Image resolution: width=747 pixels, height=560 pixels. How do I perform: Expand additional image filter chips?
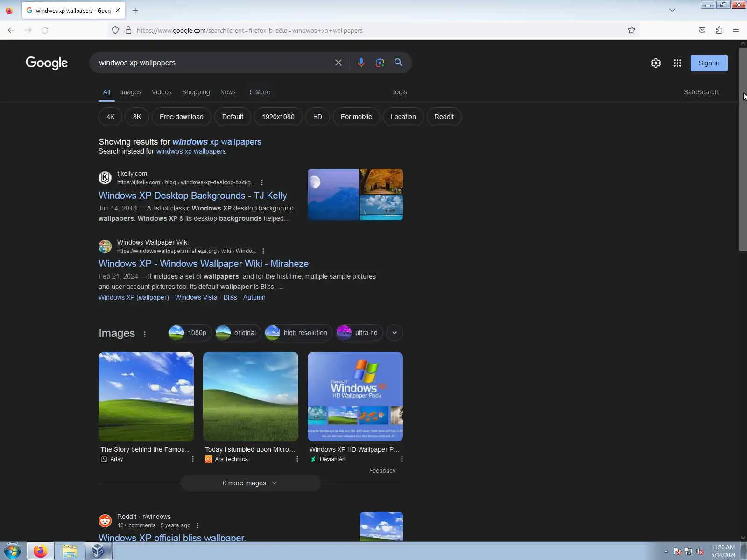395,333
